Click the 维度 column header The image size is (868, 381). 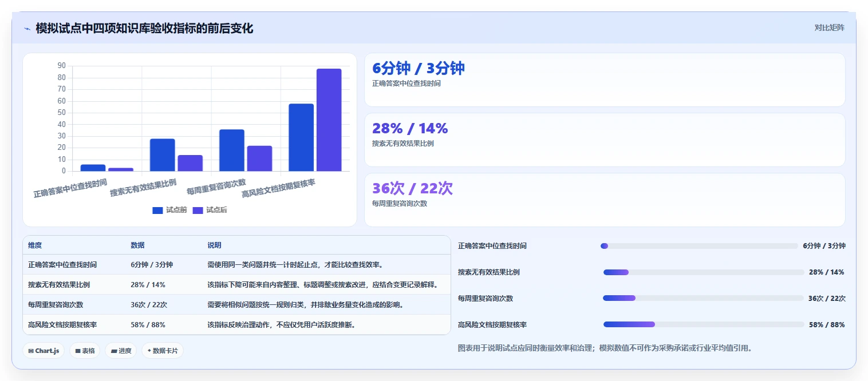click(x=35, y=245)
